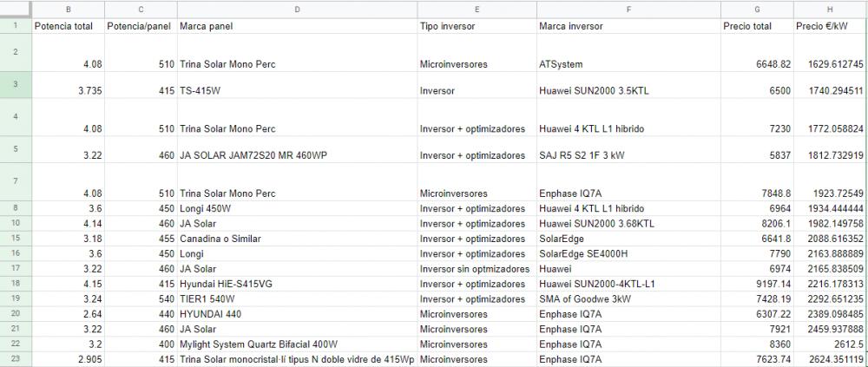Click the SolarEdge SE4000H cell
The image size is (868, 367).
(628, 254)
